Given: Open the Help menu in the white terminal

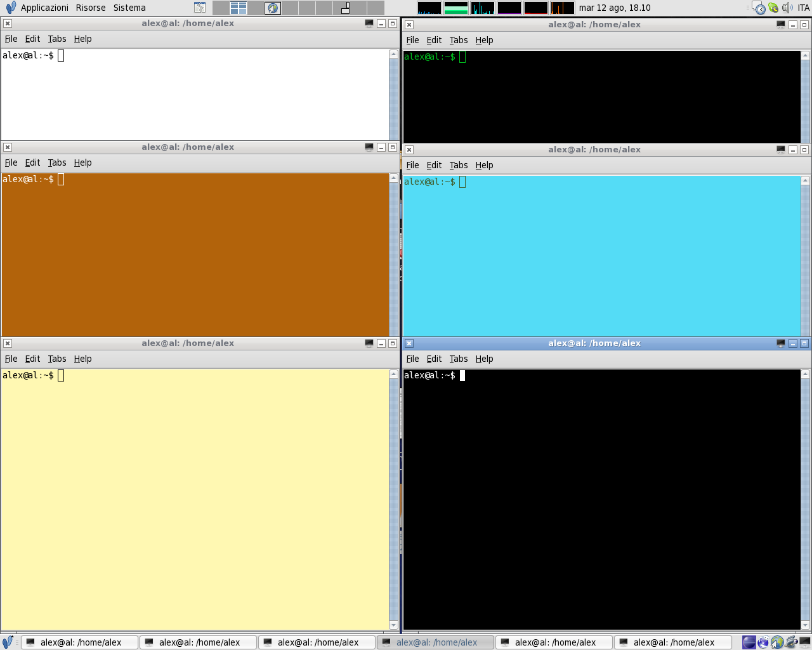Looking at the screenshot, I should [x=82, y=39].
